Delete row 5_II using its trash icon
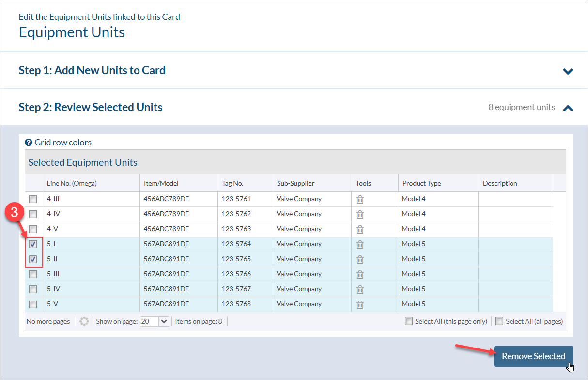Image resolution: width=588 pixels, height=380 pixels. (x=360, y=259)
